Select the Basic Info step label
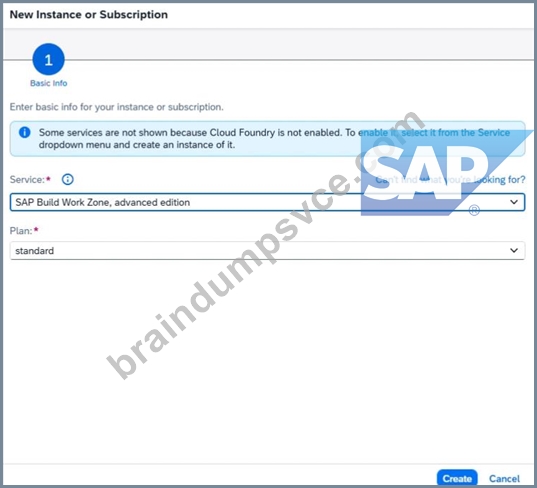 click(48, 83)
